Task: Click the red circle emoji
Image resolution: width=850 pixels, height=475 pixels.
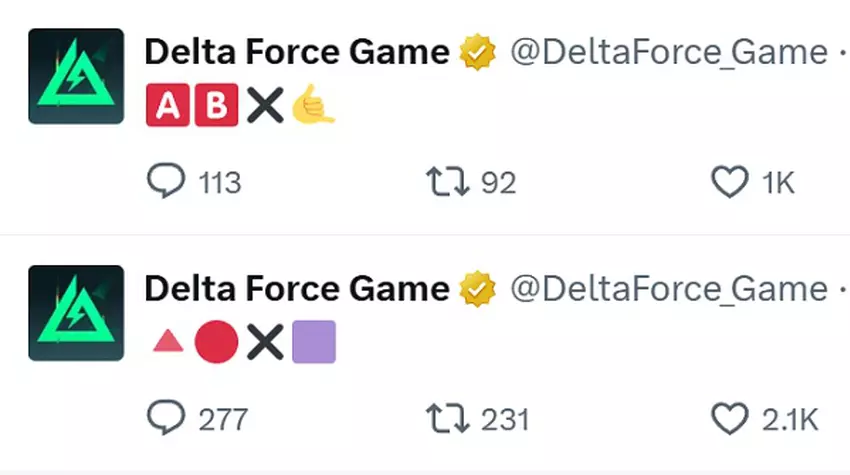Action: click(216, 343)
